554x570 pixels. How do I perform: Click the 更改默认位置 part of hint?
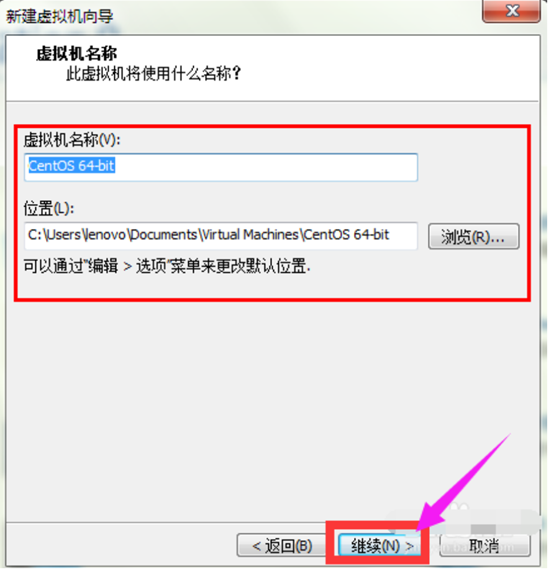[x=261, y=266]
